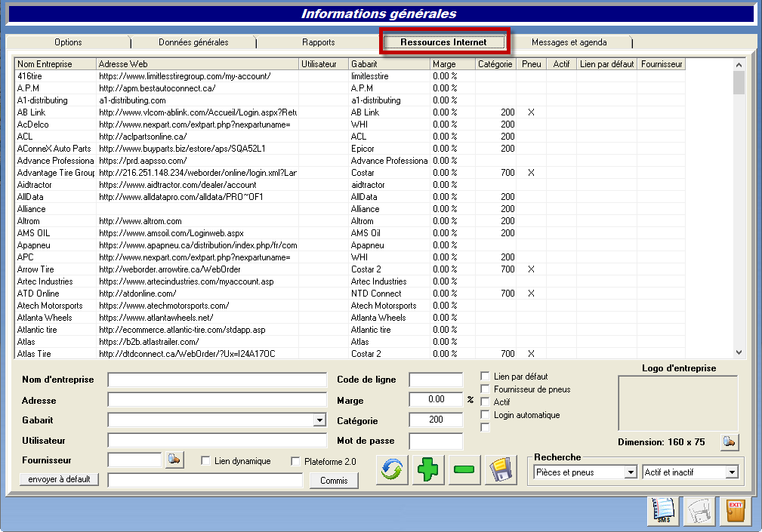762x532 pixels.
Task: Click the green minus remove icon
Action: (464, 470)
